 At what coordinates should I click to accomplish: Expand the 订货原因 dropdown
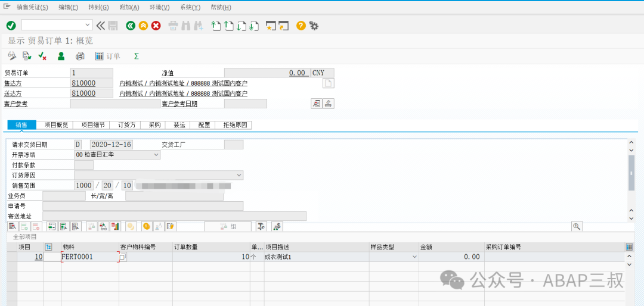point(239,175)
